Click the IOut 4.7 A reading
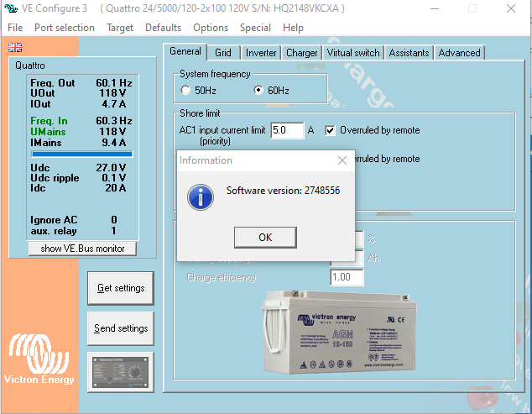 (78, 104)
